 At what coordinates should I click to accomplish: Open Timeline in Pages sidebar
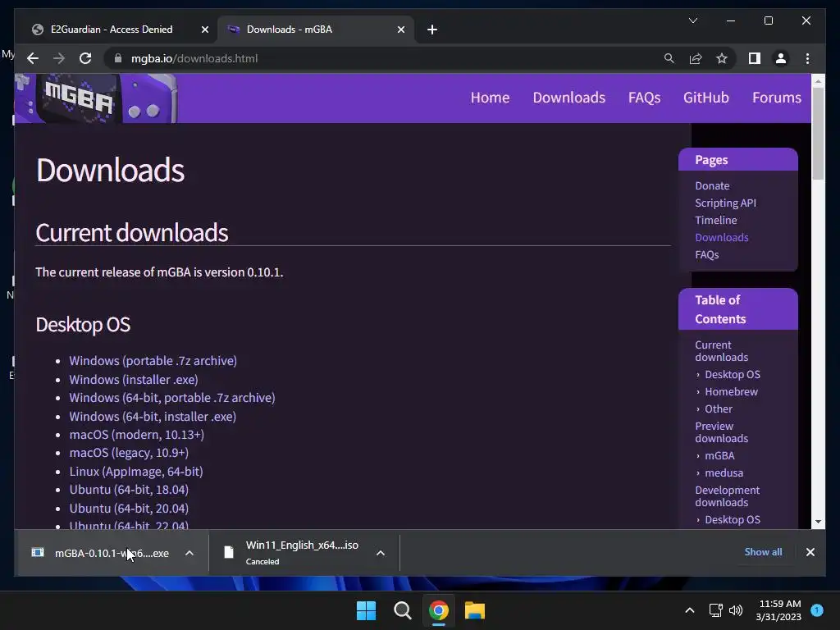715,220
